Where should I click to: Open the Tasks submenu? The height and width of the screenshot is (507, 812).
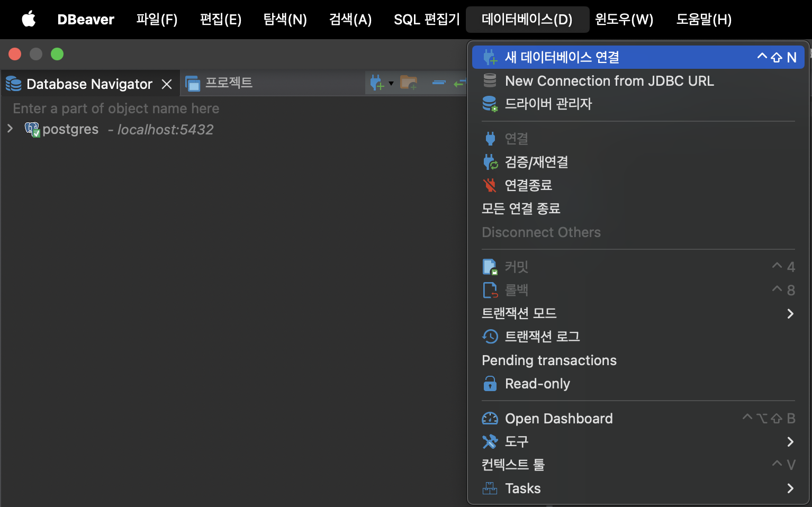click(638, 488)
